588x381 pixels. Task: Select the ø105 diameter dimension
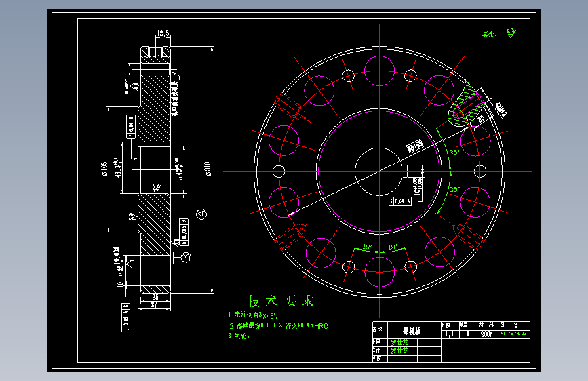[104, 169]
